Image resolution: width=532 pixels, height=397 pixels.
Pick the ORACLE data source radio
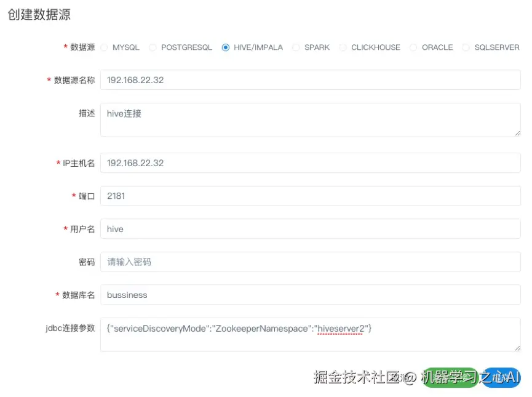pyautogui.click(x=413, y=47)
